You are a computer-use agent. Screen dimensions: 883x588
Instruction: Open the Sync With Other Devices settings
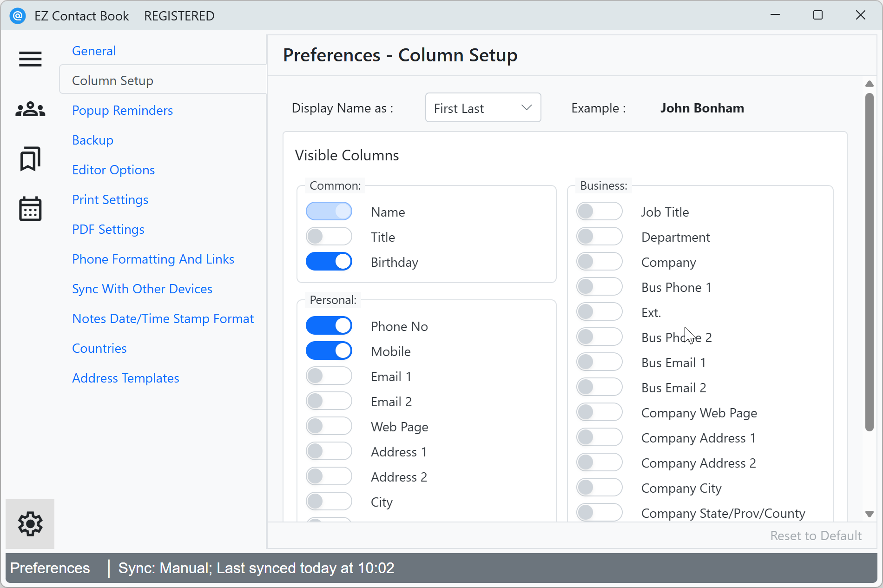(x=142, y=289)
